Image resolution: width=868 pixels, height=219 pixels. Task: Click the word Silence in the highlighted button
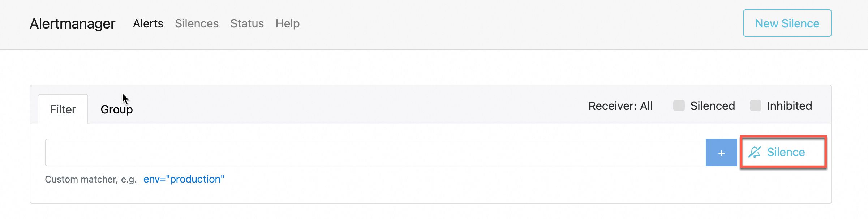pos(786,152)
